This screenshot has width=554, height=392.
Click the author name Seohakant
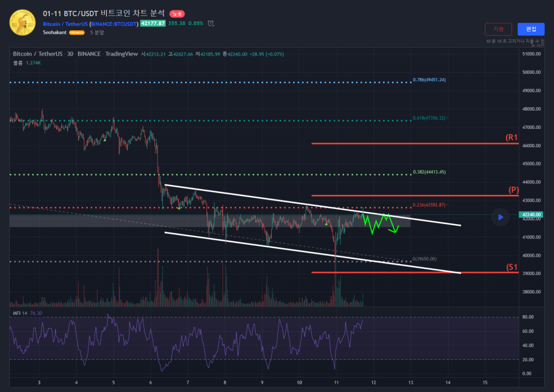[55, 33]
